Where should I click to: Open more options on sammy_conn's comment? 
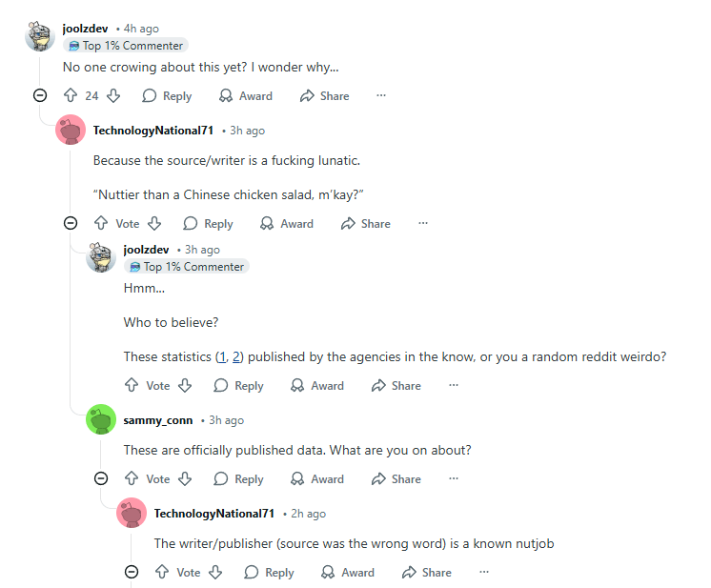454,478
